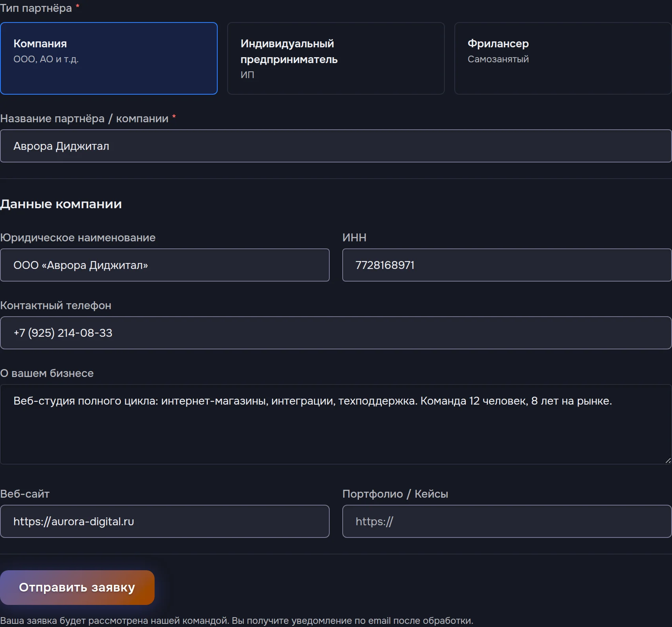Pick the Фрилансер partner type card
Viewport: 672px width, 627px height.
563,58
